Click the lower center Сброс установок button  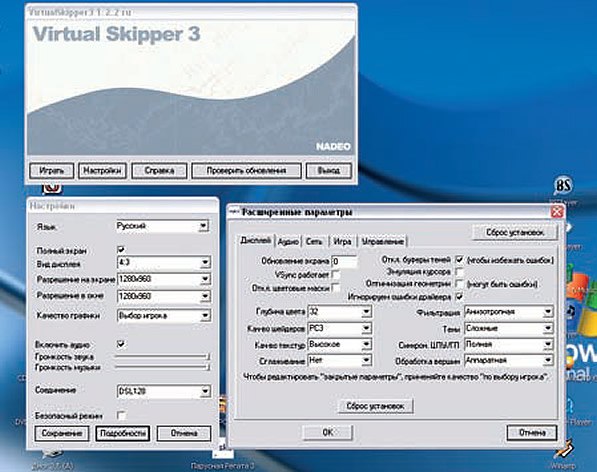[x=375, y=406]
